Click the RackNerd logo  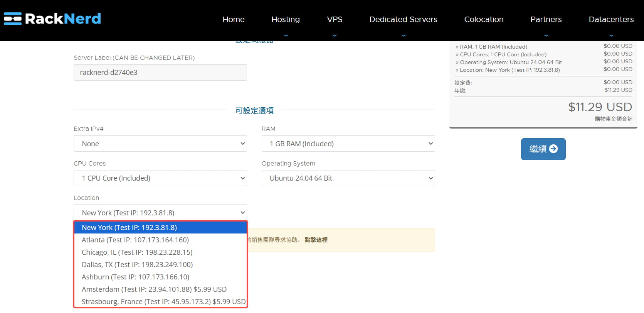tap(52, 19)
